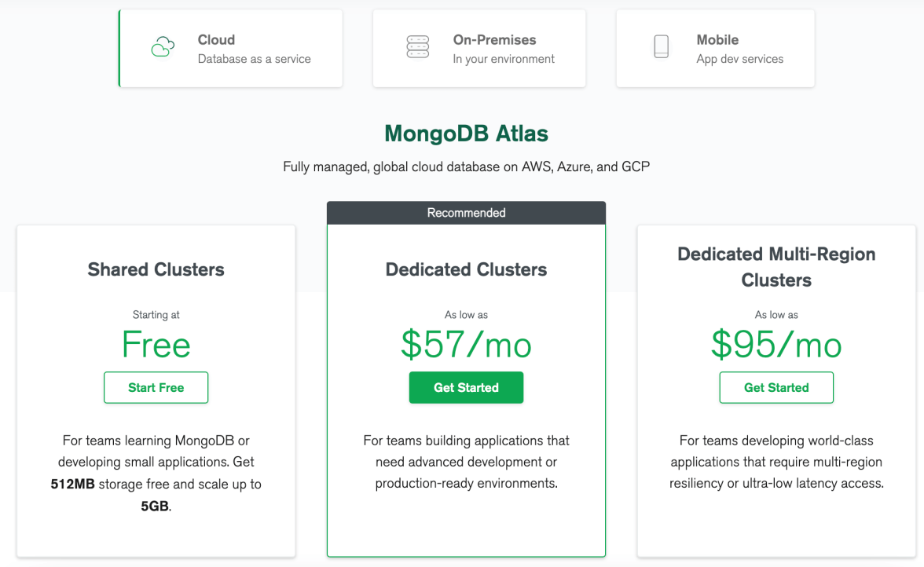Click Get Started under Dedicated Clusters
This screenshot has width=924, height=567.
466,387
